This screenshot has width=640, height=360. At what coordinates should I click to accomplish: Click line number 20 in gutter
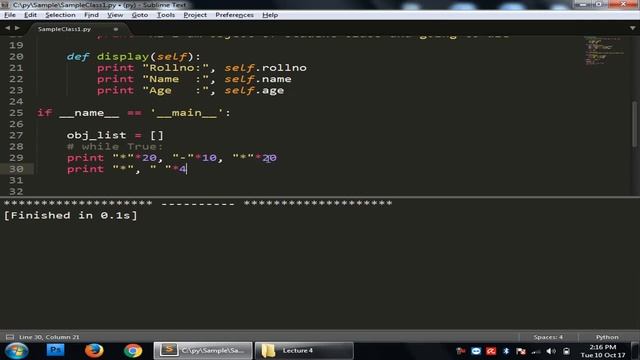pyautogui.click(x=16, y=56)
